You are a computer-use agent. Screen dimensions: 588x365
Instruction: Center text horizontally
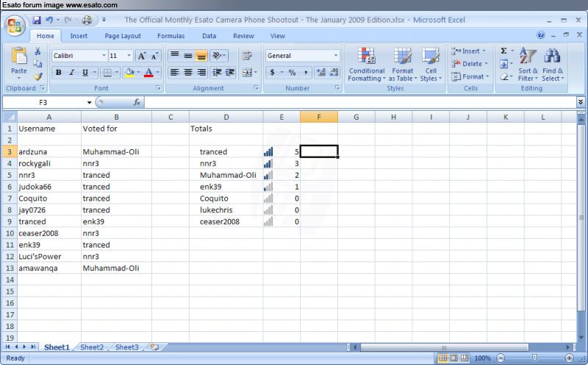(x=188, y=72)
